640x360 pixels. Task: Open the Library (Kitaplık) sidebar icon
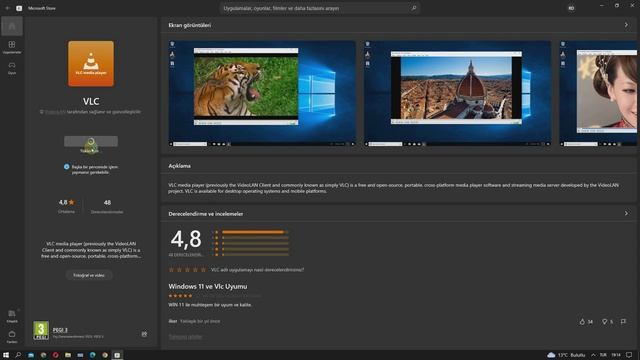pos(12,316)
